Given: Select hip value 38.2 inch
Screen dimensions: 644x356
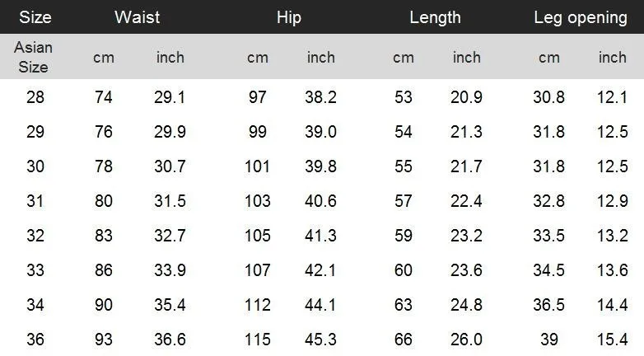Looking at the screenshot, I should (x=320, y=97).
